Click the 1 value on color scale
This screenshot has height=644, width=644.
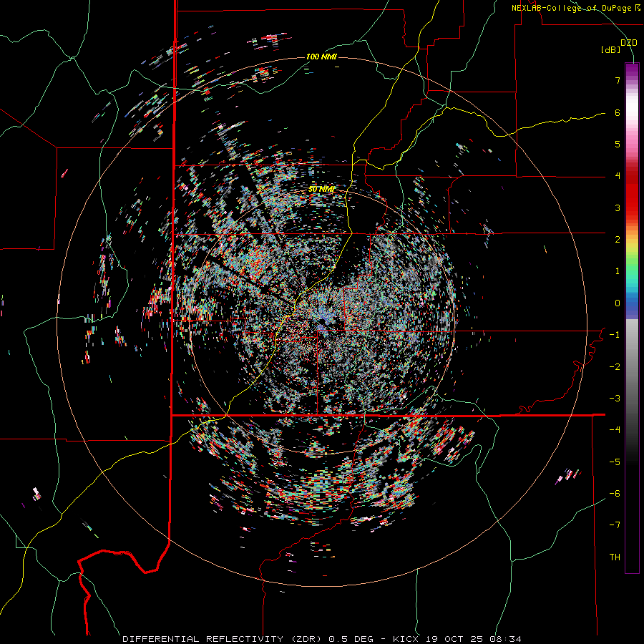618,270
